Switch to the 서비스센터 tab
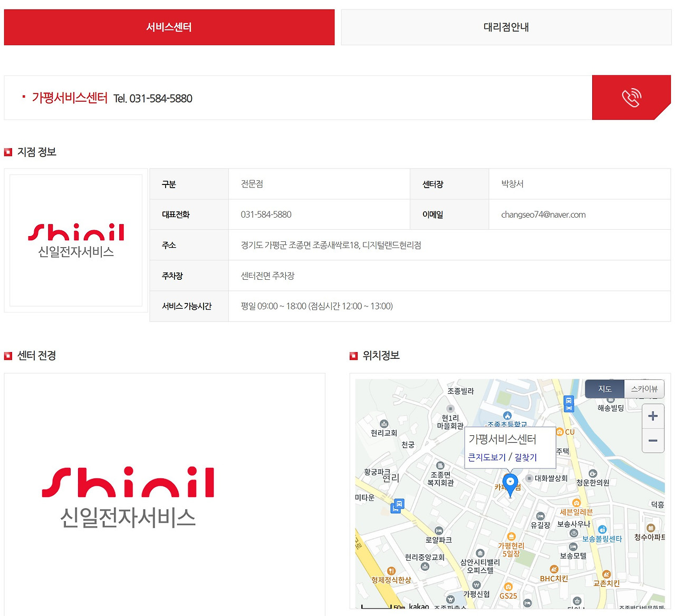675x616 pixels. (169, 27)
